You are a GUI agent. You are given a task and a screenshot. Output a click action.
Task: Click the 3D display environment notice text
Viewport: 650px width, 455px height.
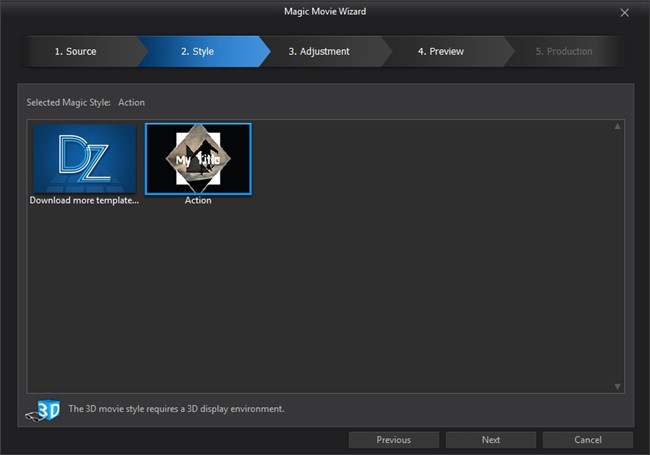(x=176, y=409)
